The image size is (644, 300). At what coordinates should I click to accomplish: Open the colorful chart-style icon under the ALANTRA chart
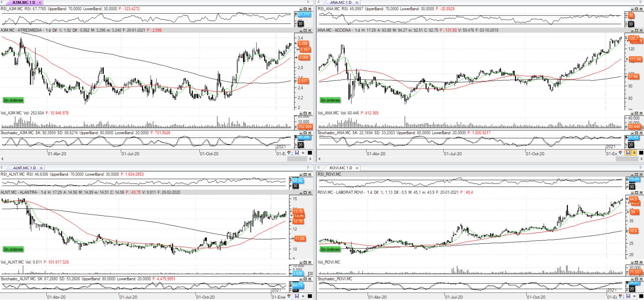pyautogui.click(x=290, y=297)
